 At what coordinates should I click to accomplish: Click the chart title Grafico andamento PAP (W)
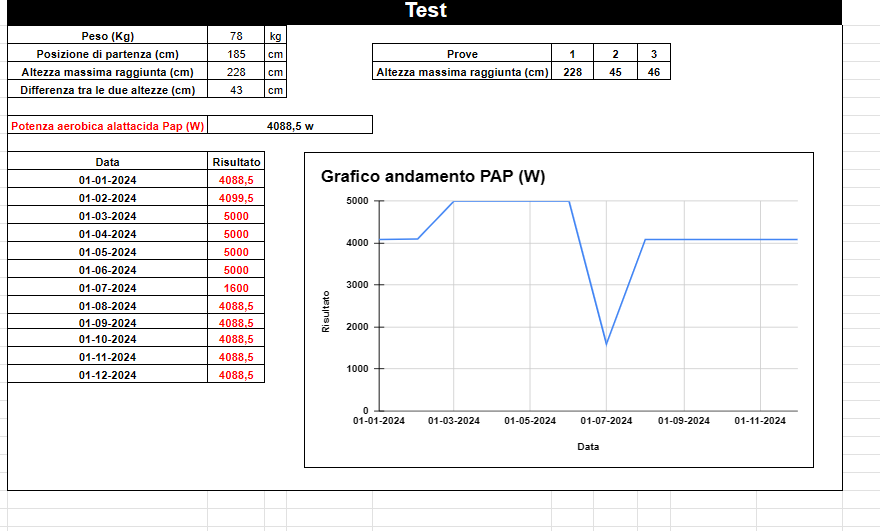coord(433,176)
